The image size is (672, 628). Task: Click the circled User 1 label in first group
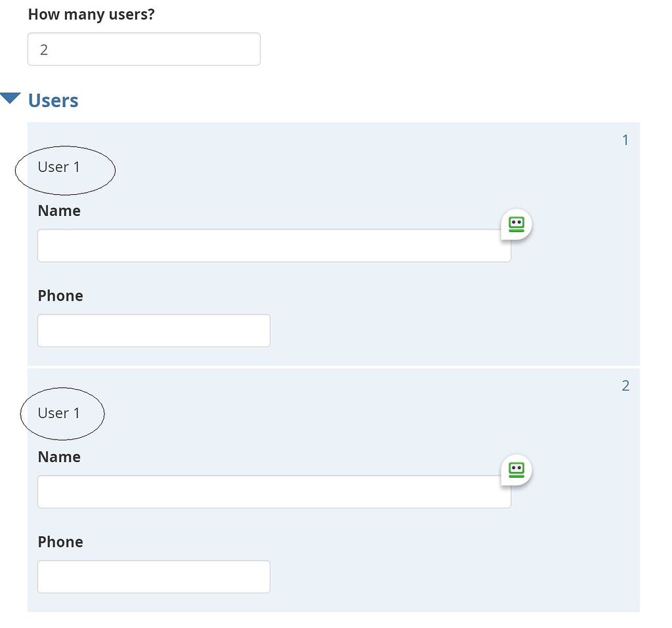[58, 167]
